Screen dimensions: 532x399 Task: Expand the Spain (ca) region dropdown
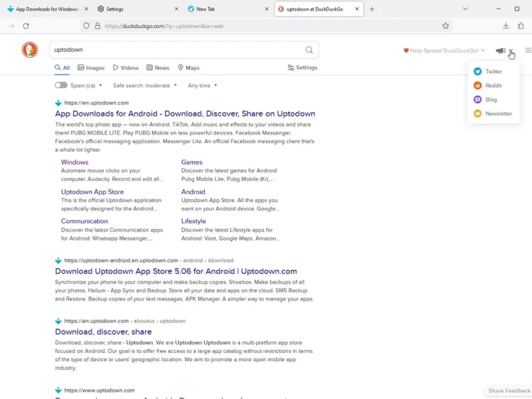point(86,86)
